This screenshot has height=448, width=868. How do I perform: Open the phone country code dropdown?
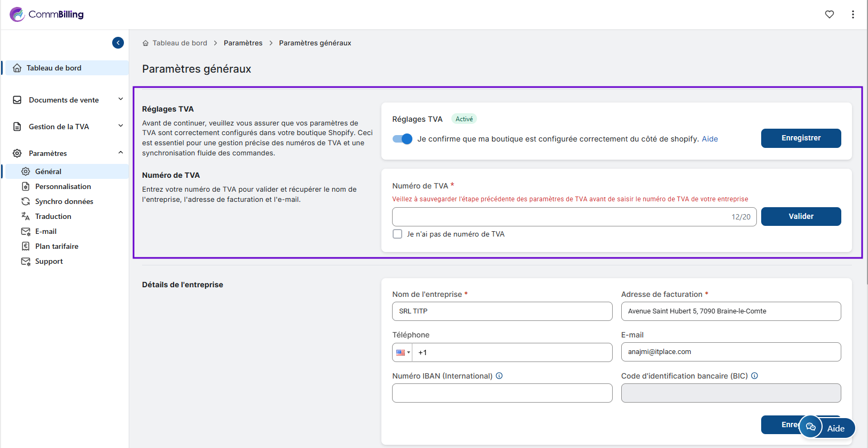[x=403, y=352]
